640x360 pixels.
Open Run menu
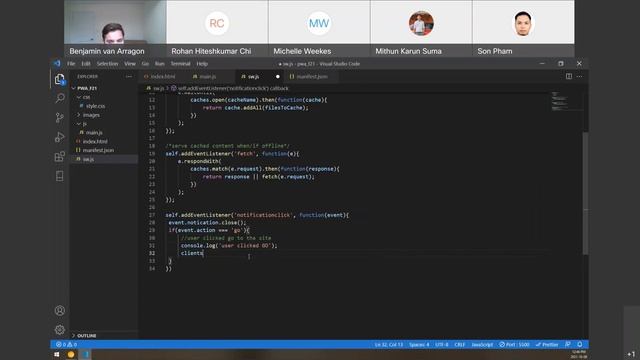pos(160,64)
